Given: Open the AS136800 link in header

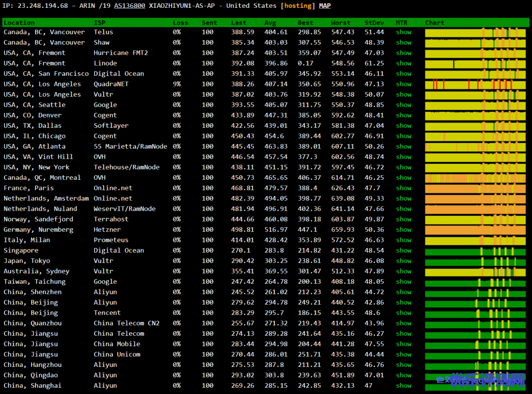Looking at the screenshot, I should click(x=129, y=6).
